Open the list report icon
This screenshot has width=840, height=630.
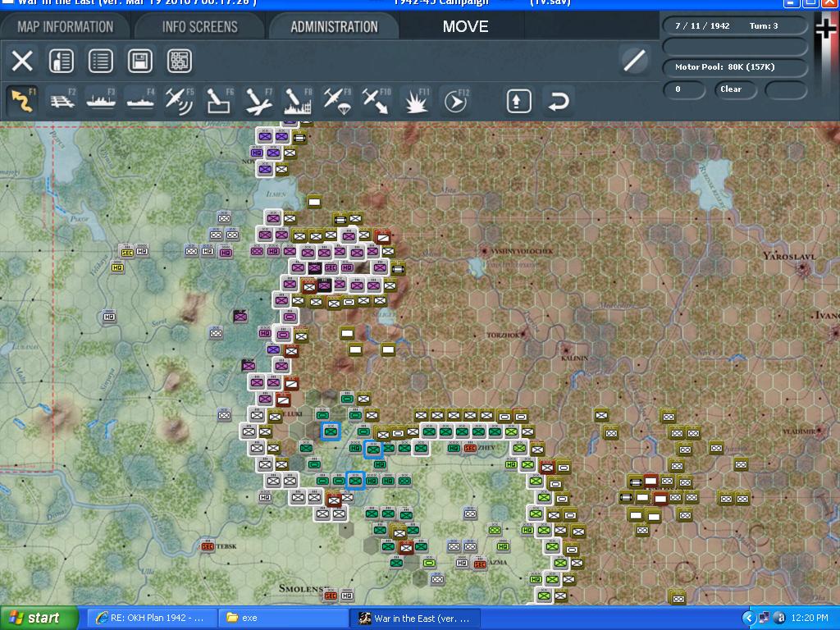101,61
